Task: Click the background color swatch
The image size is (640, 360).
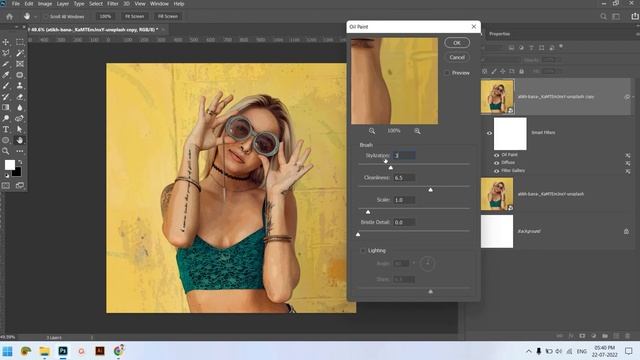Action: 17,172
